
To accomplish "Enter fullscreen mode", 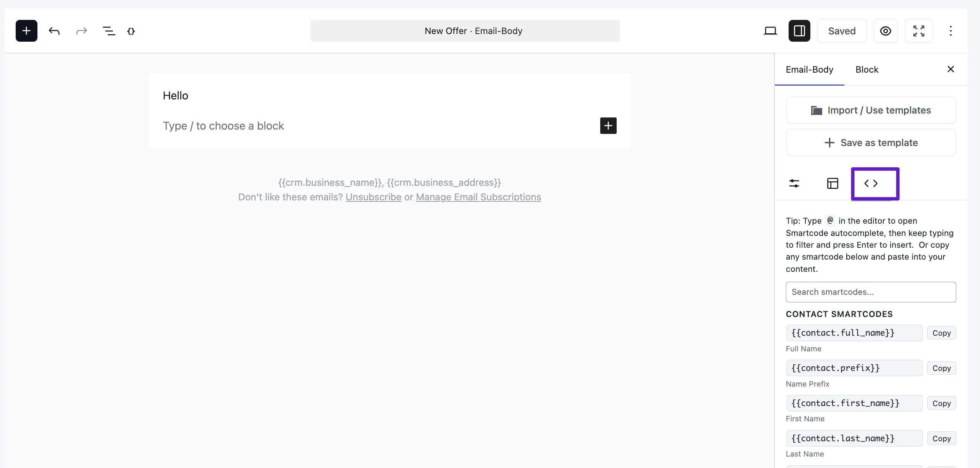I will pos(919,31).
